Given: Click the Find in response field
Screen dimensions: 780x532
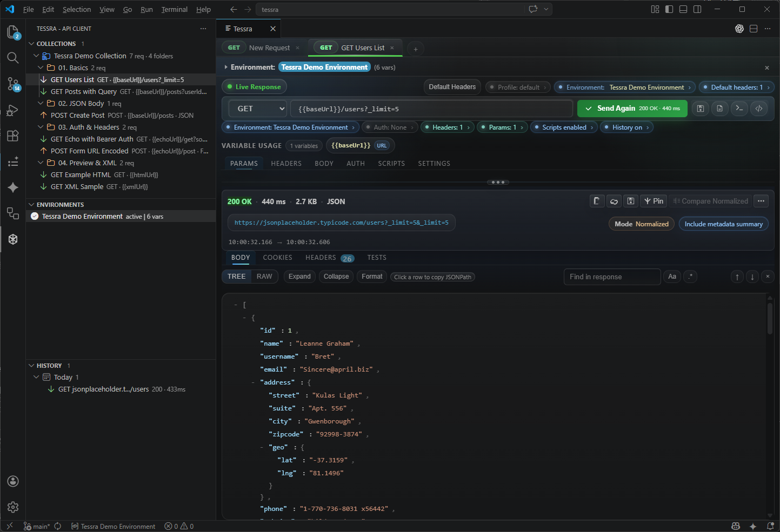Looking at the screenshot, I should 612,277.
